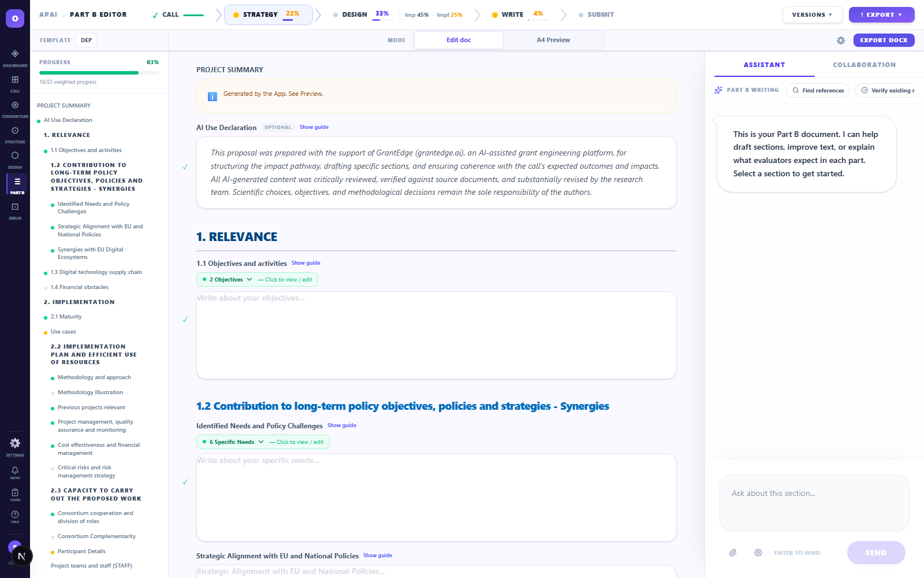Open the Dashboard icon in sidebar

pos(15,54)
